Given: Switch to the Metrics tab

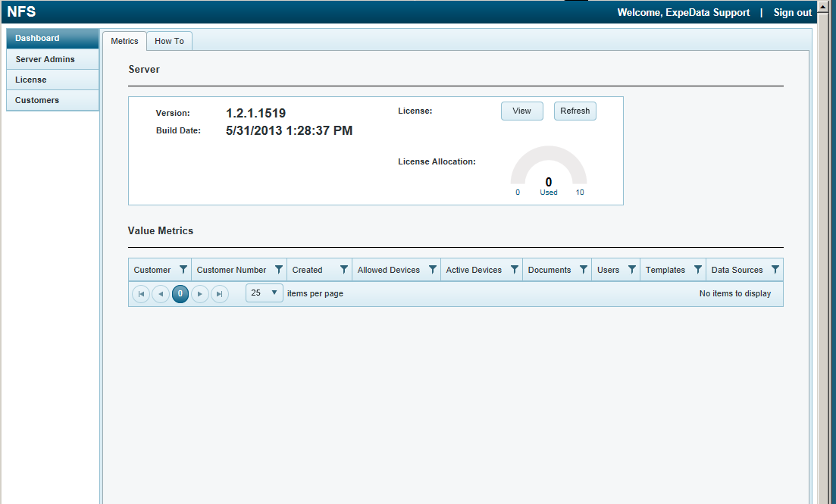Looking at the screenshot, I should (125, 41).
